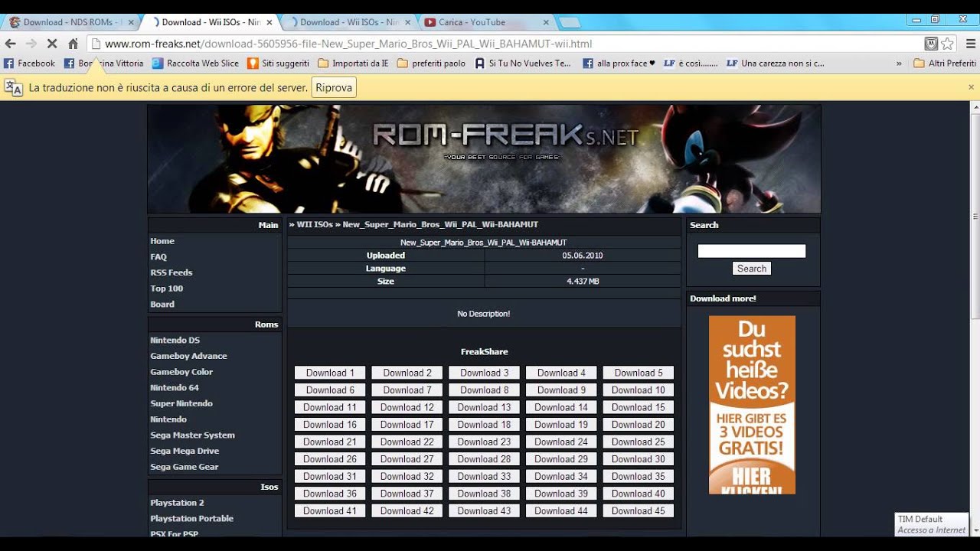Open the Una carezza non si c bookmark
980x551 pixels.
coord(775,64)
